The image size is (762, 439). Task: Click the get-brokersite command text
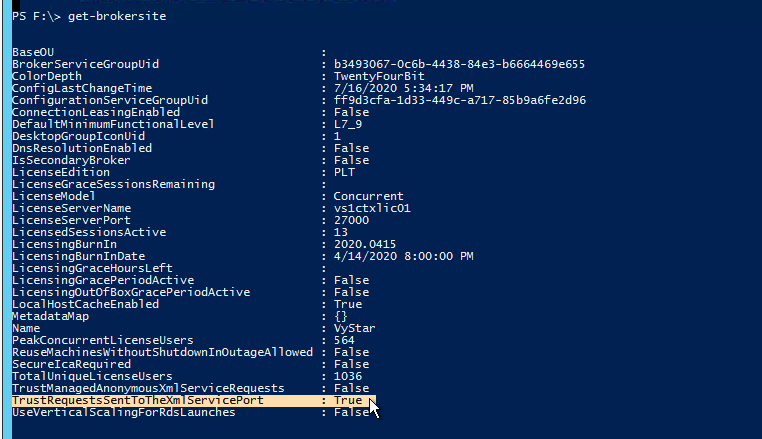pyautogui.click(x=117, y=16)
